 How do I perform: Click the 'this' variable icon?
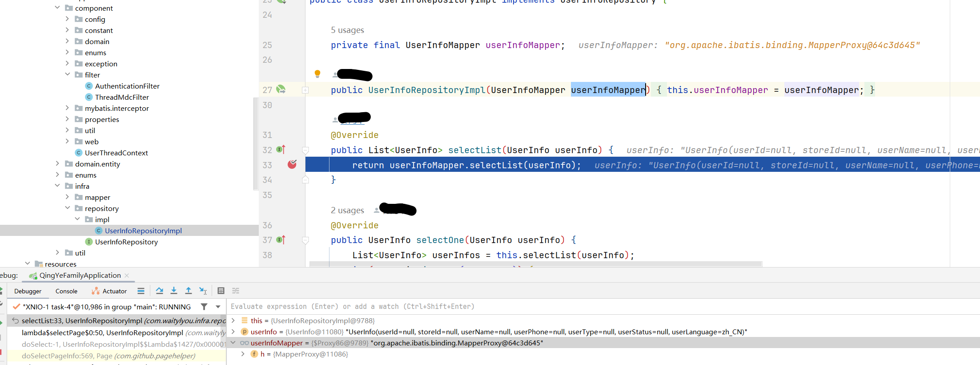tap(245, 320)
